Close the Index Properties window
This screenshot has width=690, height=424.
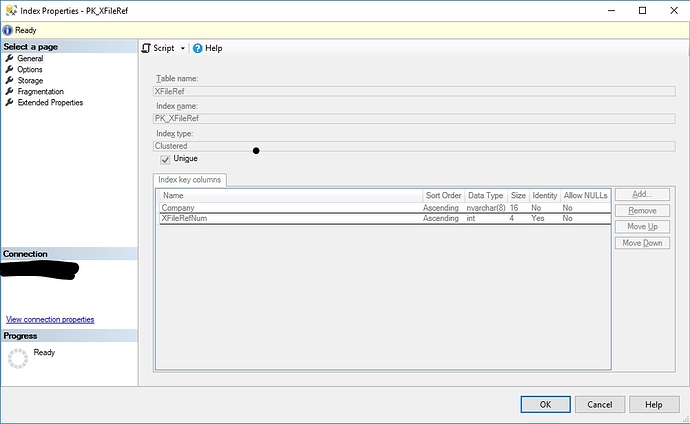point(674,11)
